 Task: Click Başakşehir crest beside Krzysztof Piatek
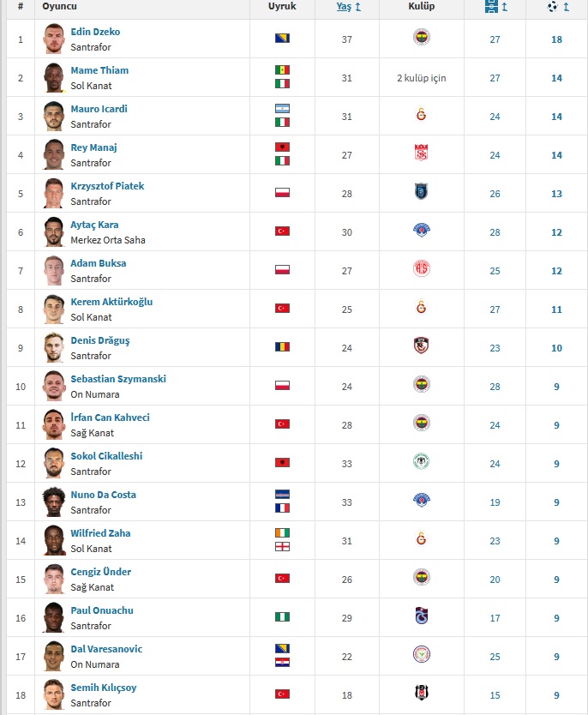coord(421,191)
